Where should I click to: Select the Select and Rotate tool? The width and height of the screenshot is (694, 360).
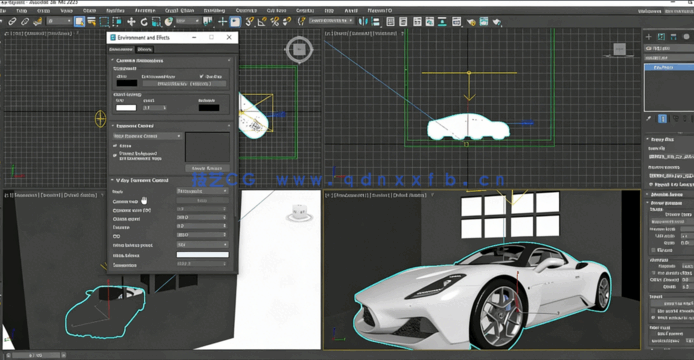pos(144,21)
